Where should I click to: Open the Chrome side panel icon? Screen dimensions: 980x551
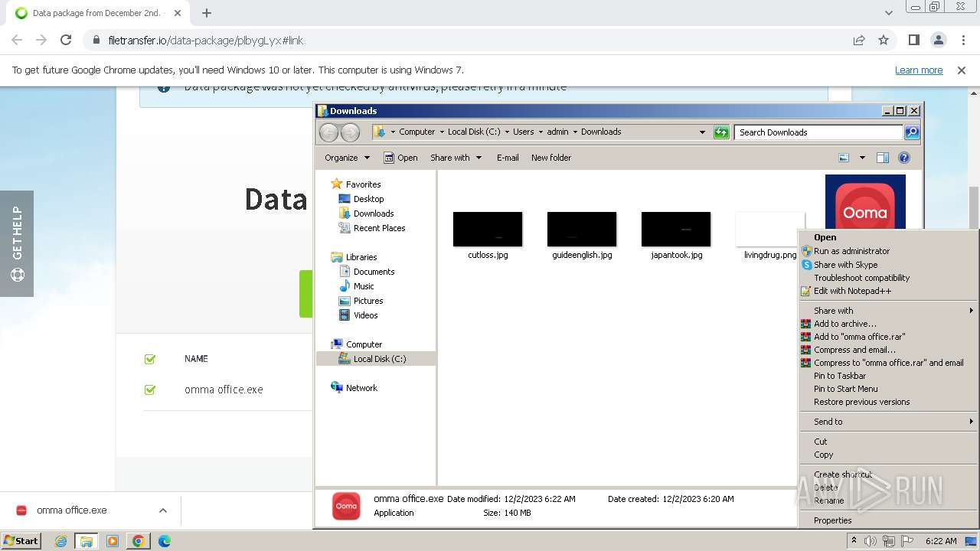914,40
